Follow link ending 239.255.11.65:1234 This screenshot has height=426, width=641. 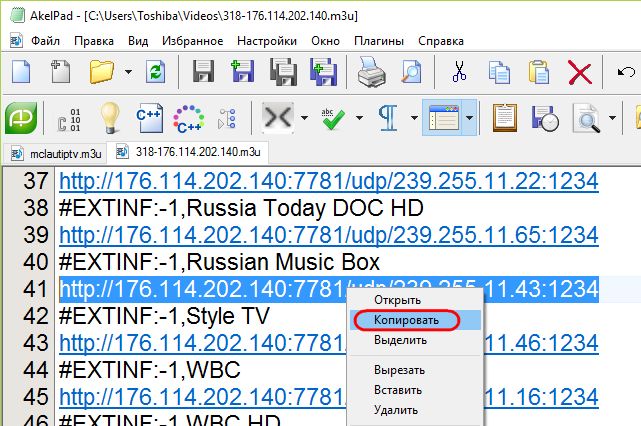point(329,235)
